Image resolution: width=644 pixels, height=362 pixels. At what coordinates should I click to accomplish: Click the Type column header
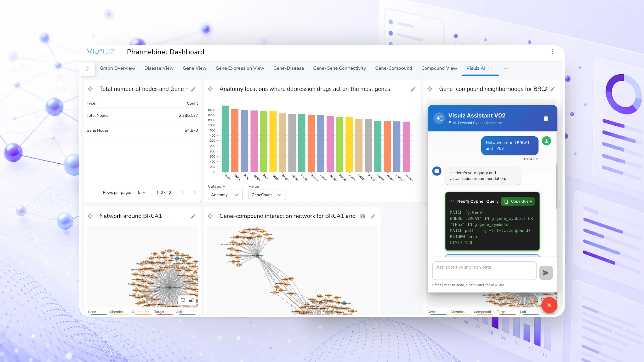91,103
